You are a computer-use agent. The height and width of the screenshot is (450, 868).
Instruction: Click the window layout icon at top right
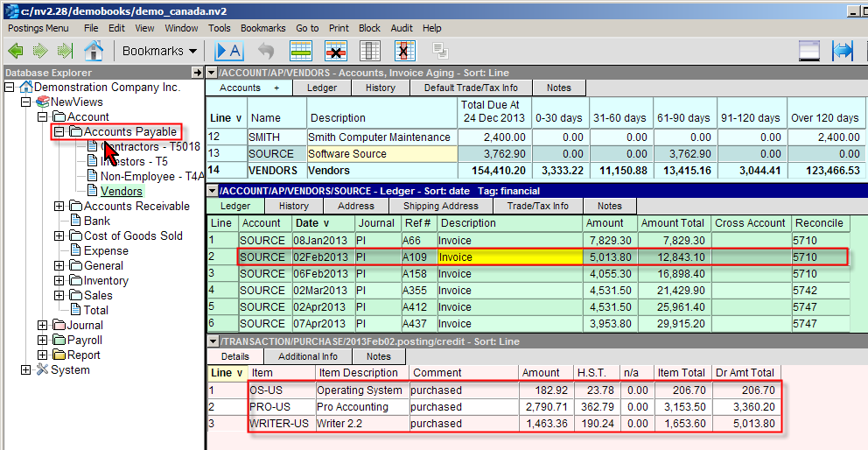[x=808, y=51]
